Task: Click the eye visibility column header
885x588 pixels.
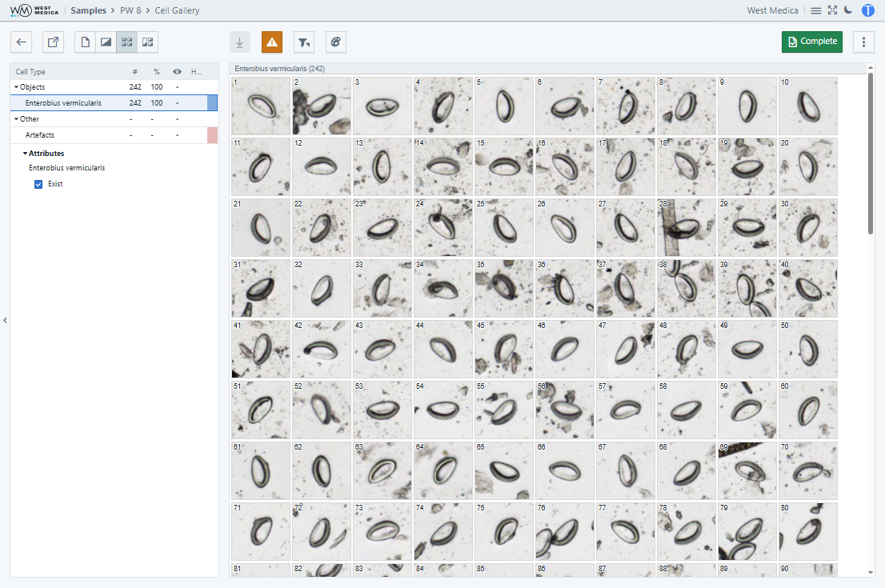Action: point(177,72)
